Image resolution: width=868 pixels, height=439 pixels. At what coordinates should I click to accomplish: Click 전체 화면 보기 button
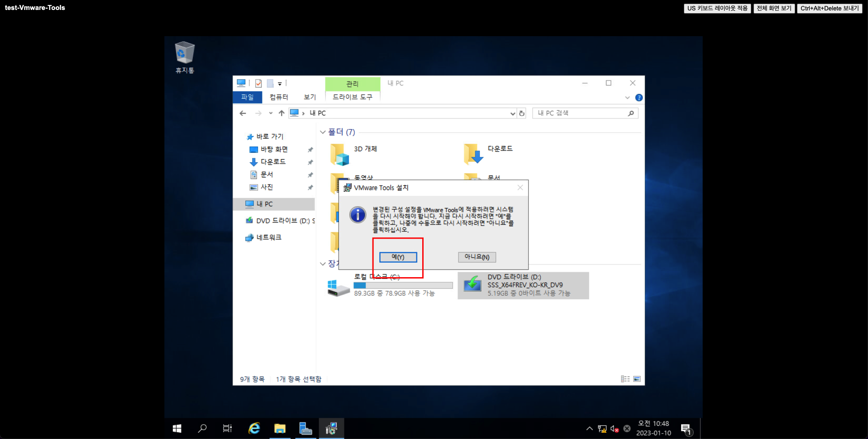774,8
